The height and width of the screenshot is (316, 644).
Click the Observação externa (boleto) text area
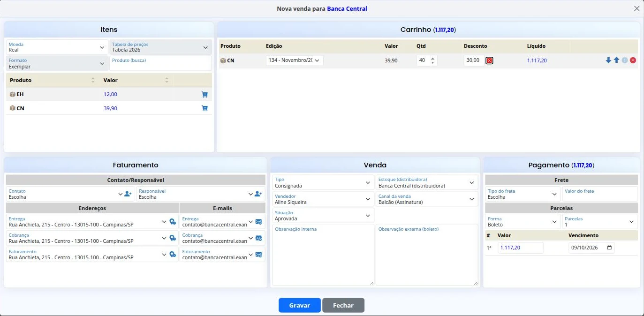[x=427, y=255]
